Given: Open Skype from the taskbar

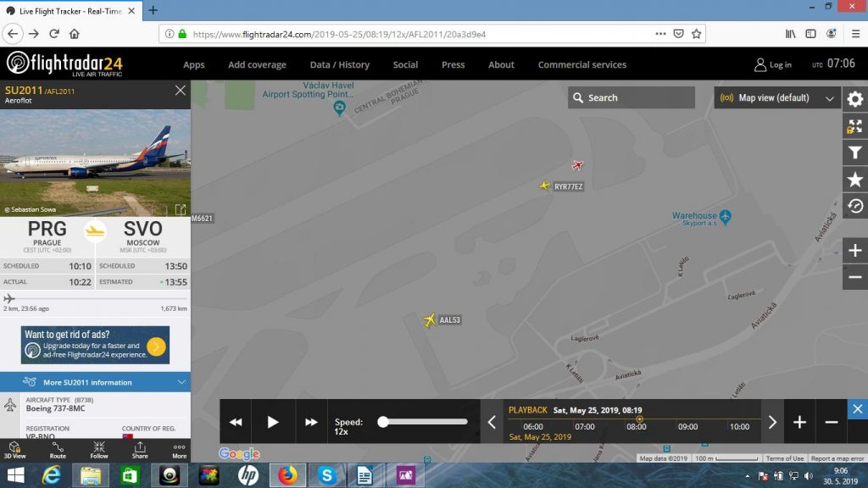Looking at the screenshot, I should [x=326, y=475].
